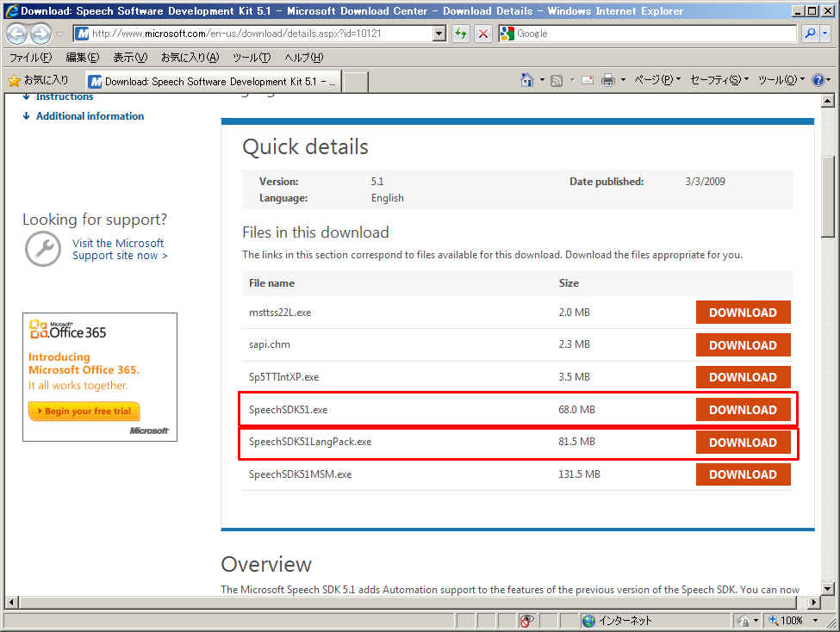
Task: Click Begin your free trial button
Action: point(84,412)
